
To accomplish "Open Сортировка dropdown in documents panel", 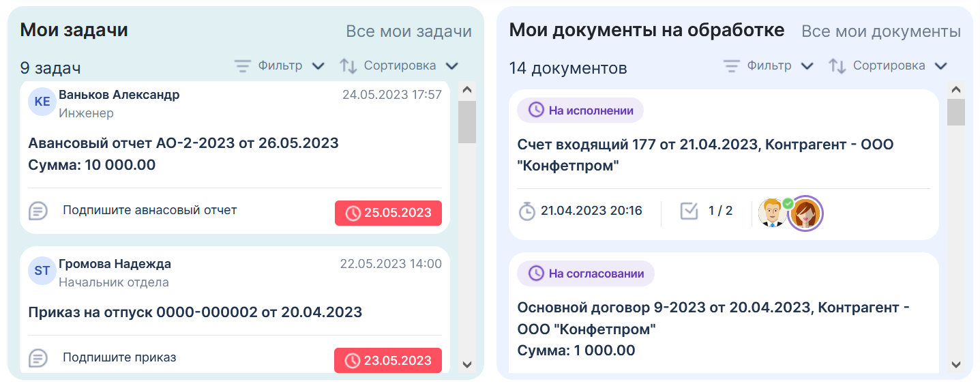I will [x=941, y=66].
